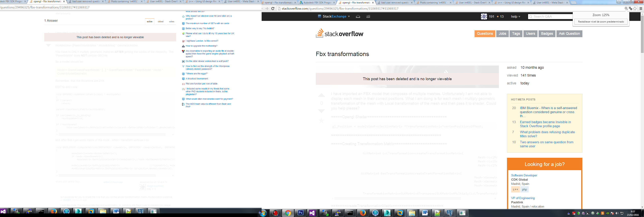644x217 pixels.
Task: Click the Stack Overflow logo icon
Action: pos(320,34)
